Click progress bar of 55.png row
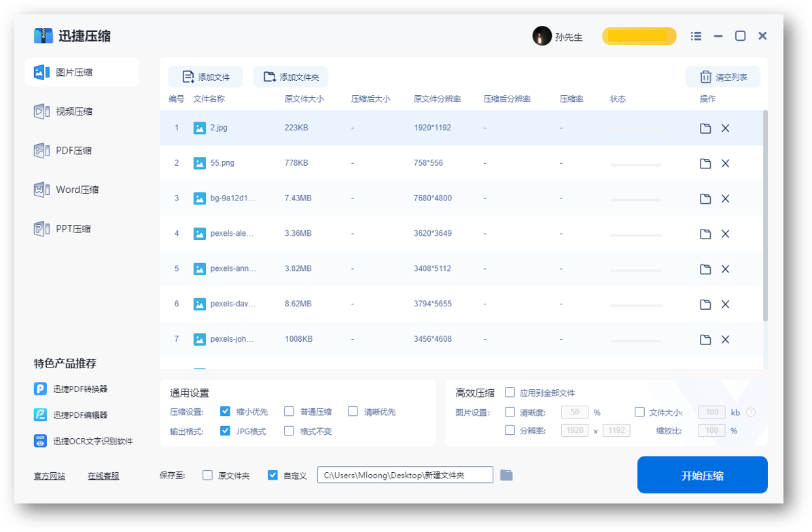Screen dimensions: 812x532 [x=636, y=164]
